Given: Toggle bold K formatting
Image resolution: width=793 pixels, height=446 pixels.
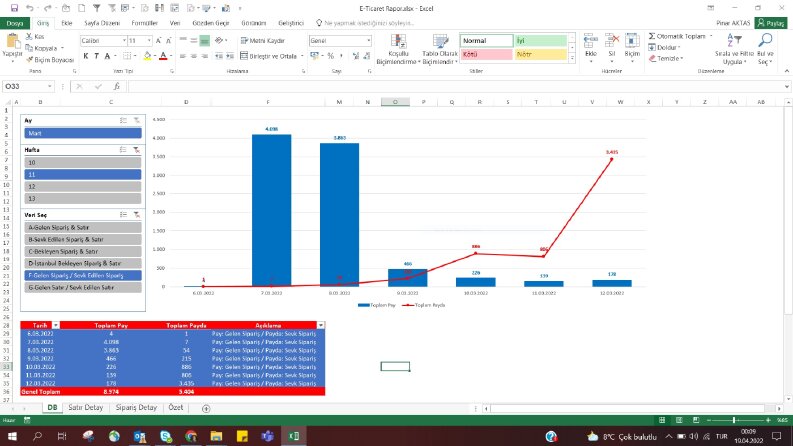Looking at the screenshot, I should pos(85,56).
